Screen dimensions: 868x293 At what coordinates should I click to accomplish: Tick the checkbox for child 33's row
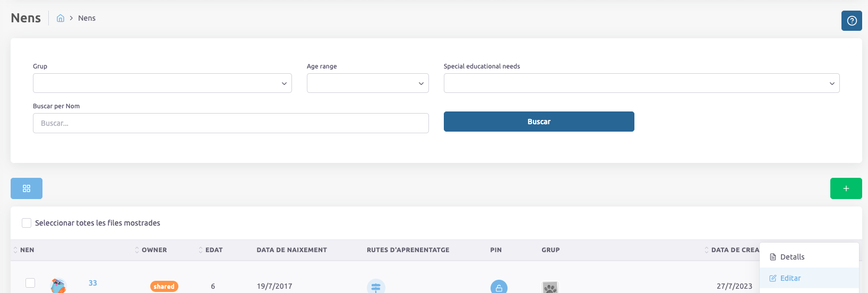pos(30,283)
